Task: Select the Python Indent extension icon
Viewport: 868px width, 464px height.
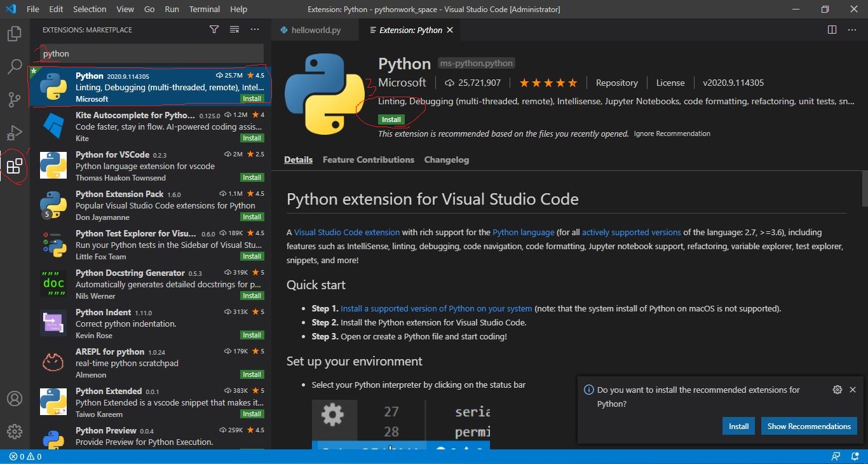Action: pos(53,324)
